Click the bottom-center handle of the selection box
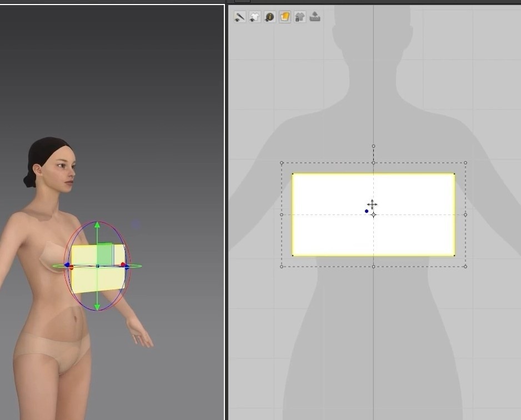The height and width of the screenshot is (420, 521). click(373, 267)
